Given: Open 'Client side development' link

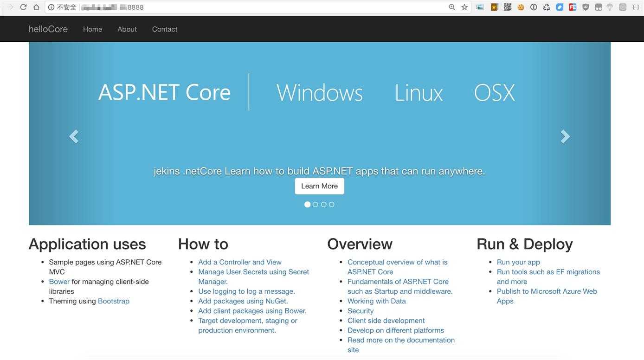Looking at the screenshot, I should click(x=386, y=321).
